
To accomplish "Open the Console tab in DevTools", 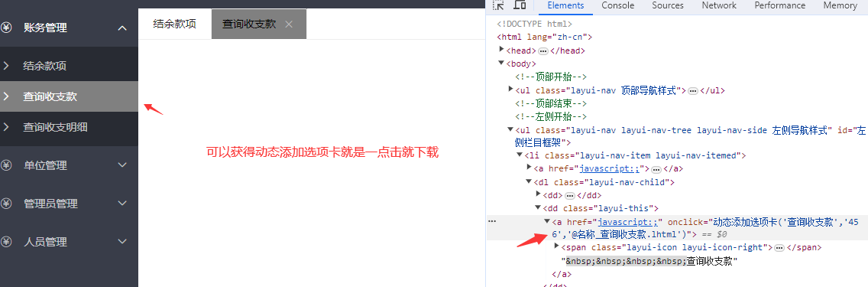I will point(618,5).
